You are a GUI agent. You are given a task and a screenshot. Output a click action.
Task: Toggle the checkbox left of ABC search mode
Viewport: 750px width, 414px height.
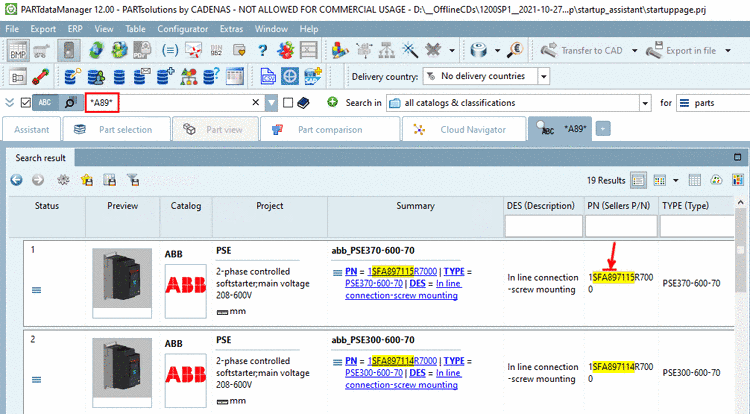tap(25, 102)
